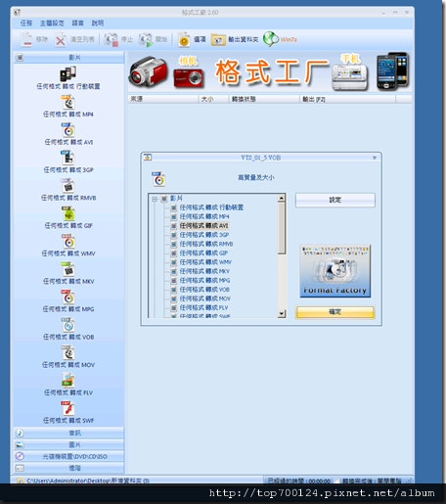Select the sidebar 轉成 SWF icon

[67, 408]
